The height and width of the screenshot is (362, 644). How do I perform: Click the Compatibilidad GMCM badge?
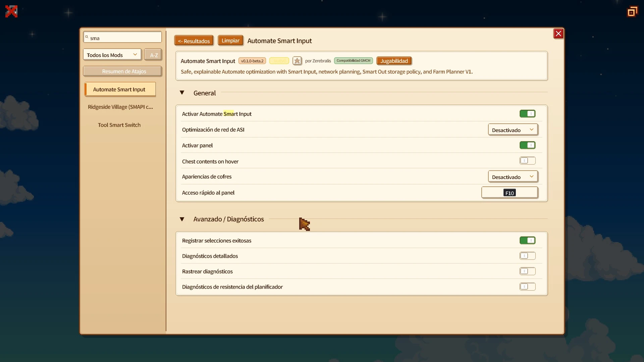354,61
